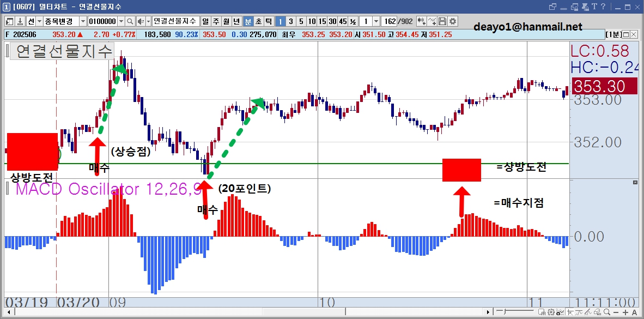The height and width of the screenshot is (319, 644).
Task: Click the bar count field showing 162
Action: pos(389,21)
